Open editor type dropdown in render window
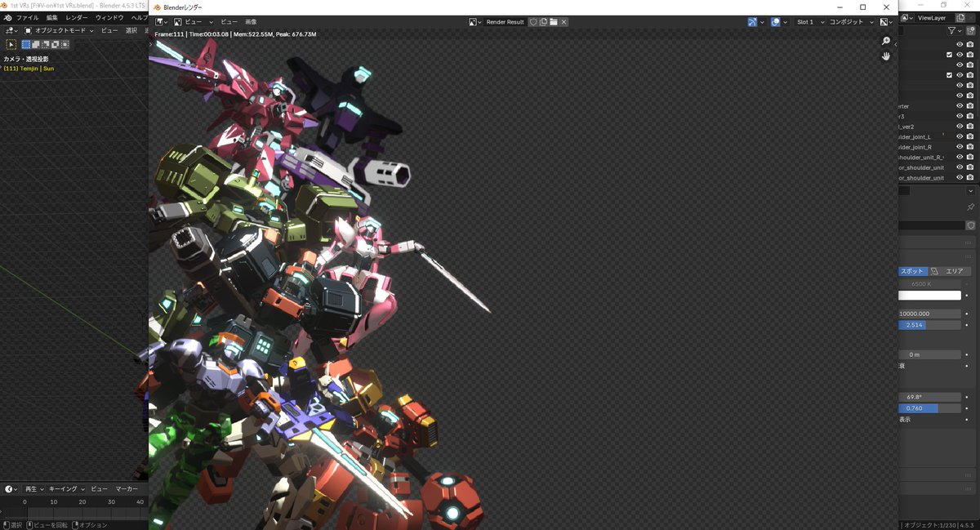The height and width of the screenshot is (530, 980). point(161,22)
